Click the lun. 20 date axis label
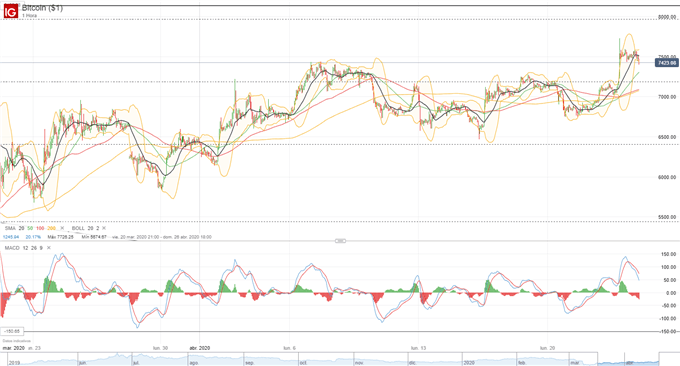Image resolution: width=680 pixels, height=366 pixels. [x=547, y=348]
